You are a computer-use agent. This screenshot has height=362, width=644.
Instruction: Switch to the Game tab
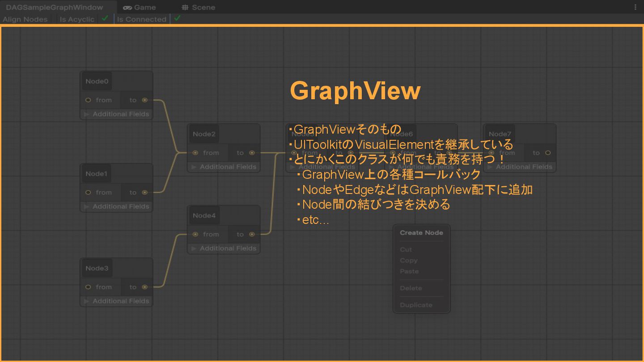point(140,7)
